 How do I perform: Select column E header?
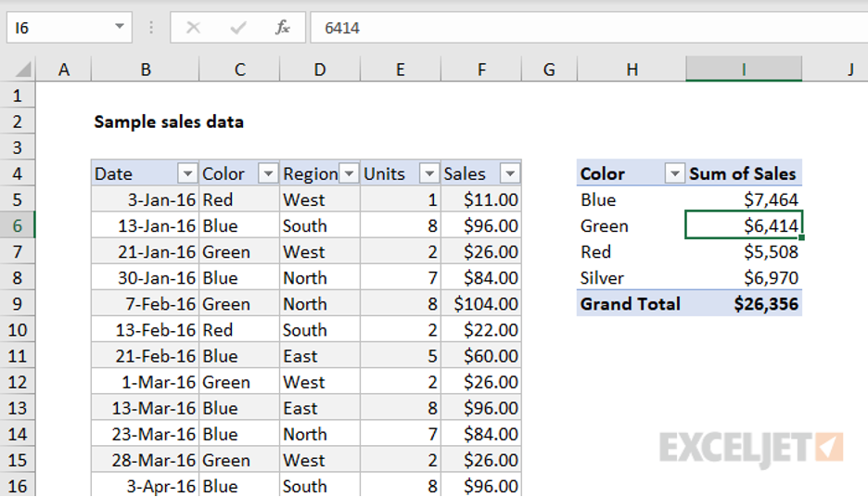[x=401, y=70]
